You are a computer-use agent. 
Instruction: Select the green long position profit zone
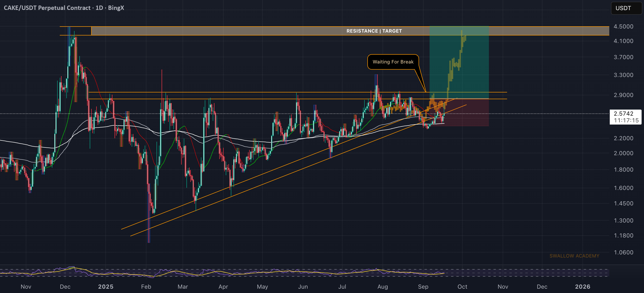pos(459,62)
